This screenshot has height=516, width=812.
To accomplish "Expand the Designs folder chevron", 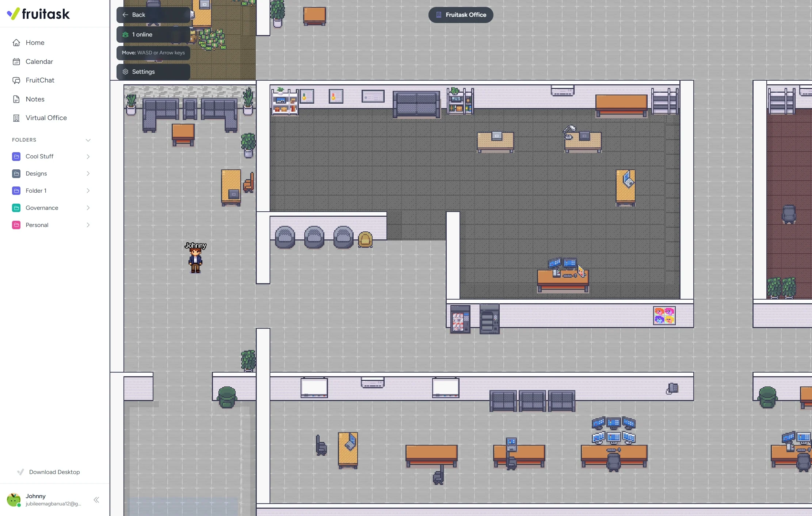I will point(88,174).
